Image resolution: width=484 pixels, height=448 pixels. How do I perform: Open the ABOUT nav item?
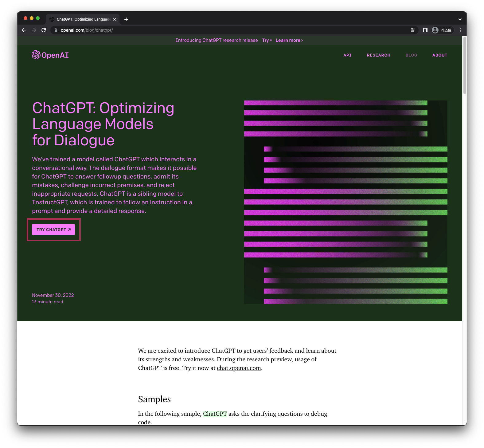pos(440,55)
